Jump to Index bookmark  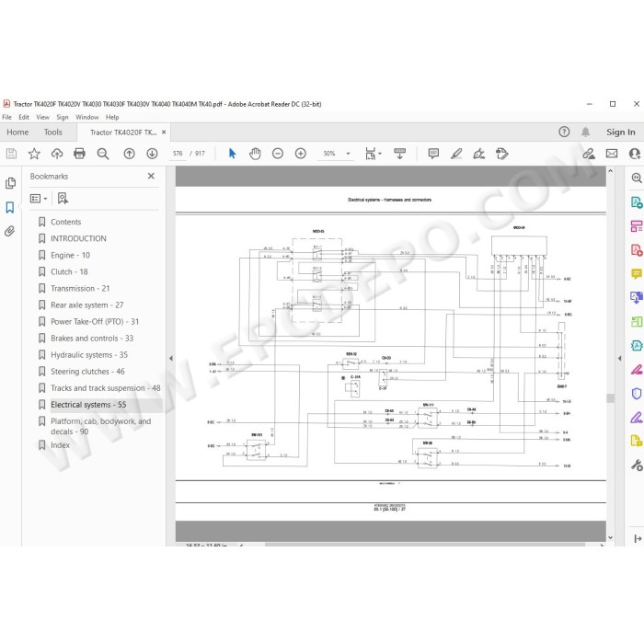[x=60, y=445]
